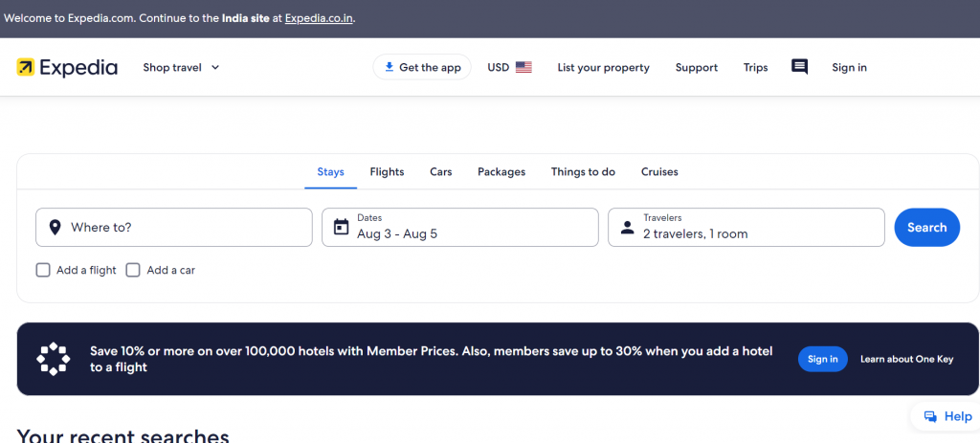The height and width of the screenshot is (443, 980).
Task: Select the Cruises tab
Action: [659, 172]
